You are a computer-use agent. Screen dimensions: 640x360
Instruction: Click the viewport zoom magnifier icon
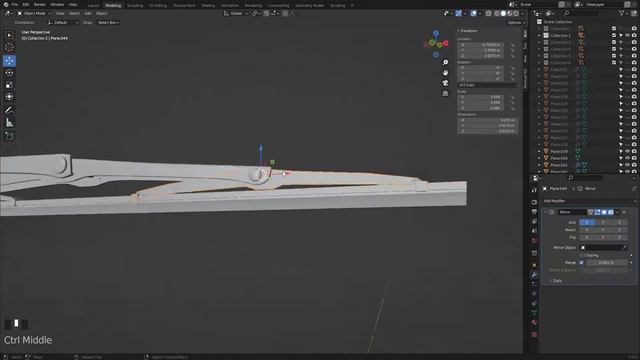click(x=445, y=62)
